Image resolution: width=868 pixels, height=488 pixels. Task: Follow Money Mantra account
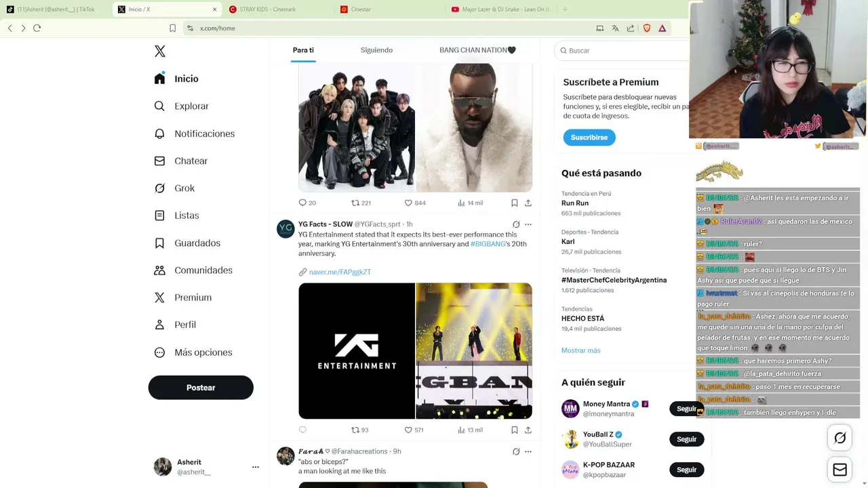[x=686, y=409]
